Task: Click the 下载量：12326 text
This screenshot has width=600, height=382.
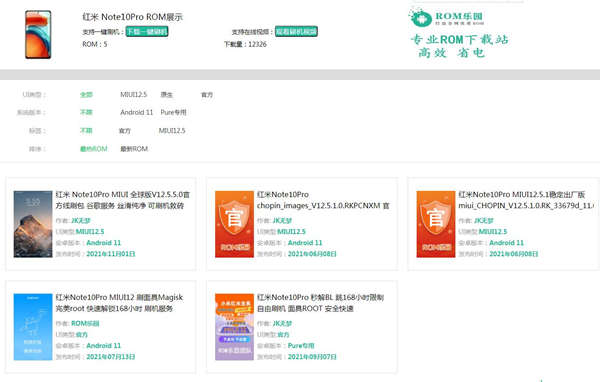Action: (245, 44)
